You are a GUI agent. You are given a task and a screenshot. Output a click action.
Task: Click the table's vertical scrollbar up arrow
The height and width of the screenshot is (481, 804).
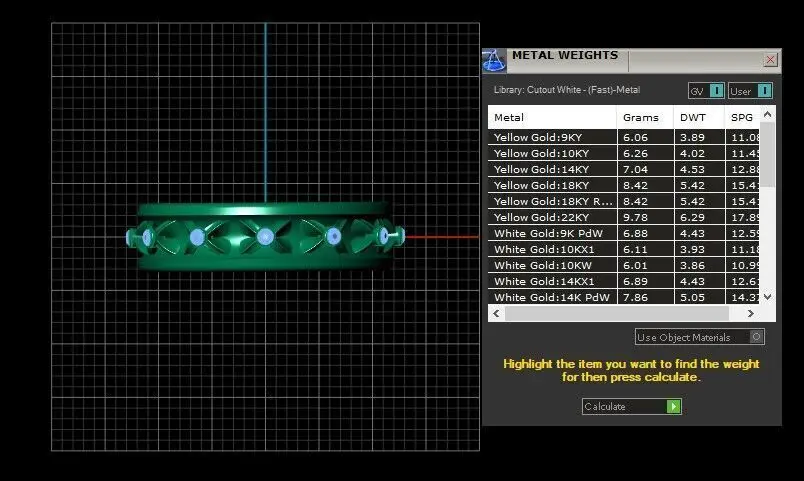[767, 114]
